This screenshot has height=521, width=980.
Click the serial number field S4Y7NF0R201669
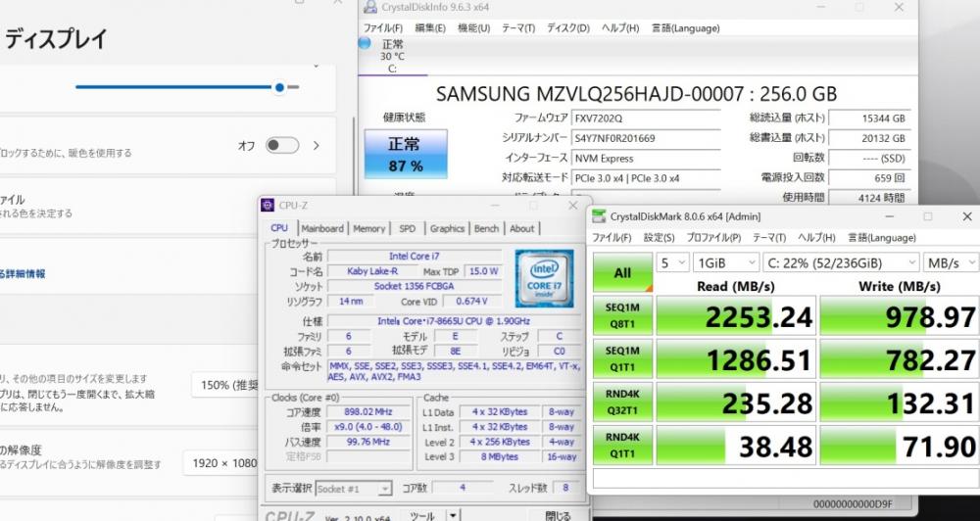[645, 138]
